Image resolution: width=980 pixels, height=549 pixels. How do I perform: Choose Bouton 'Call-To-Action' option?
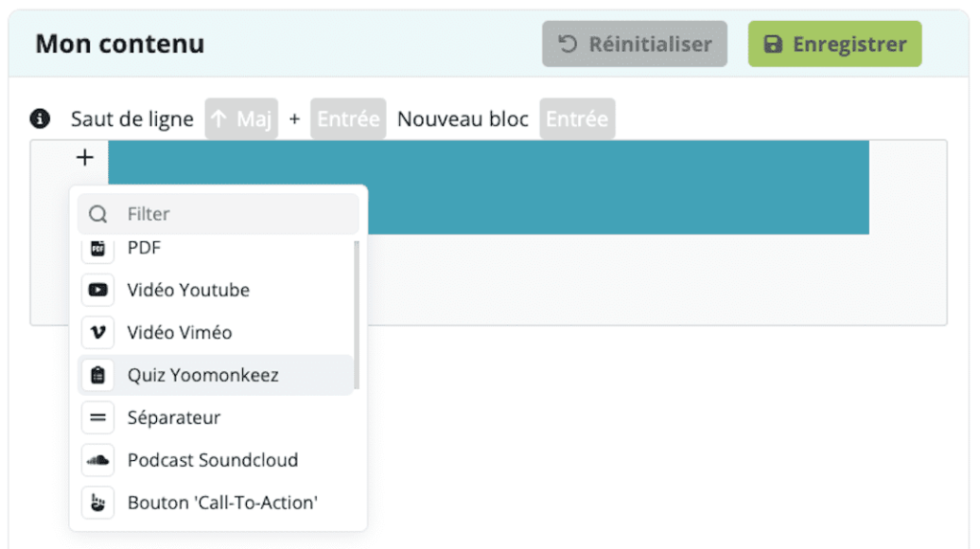point(215,502)
